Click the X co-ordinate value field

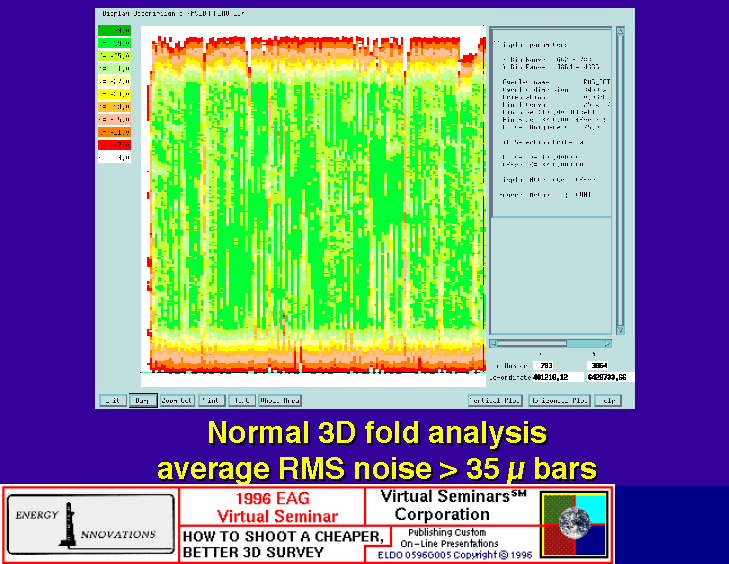tap(557, 377)
